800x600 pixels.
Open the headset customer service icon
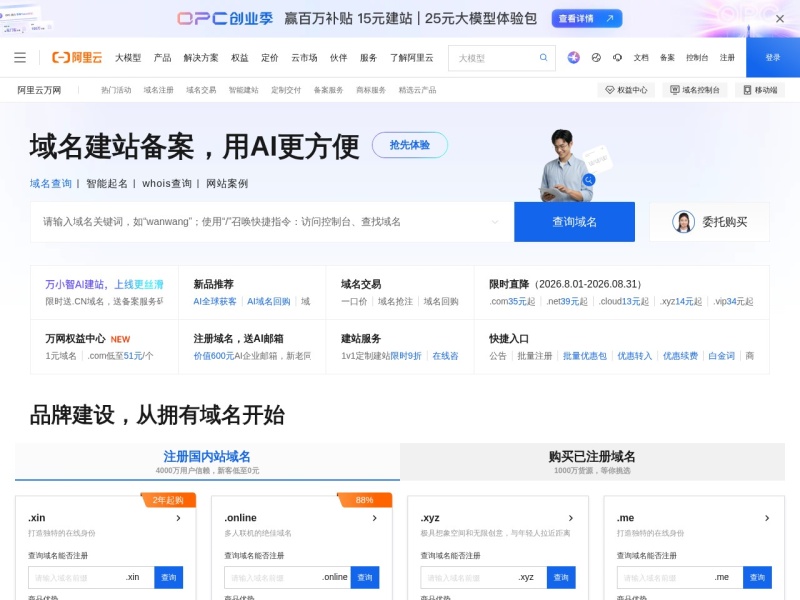coord(617,57)
